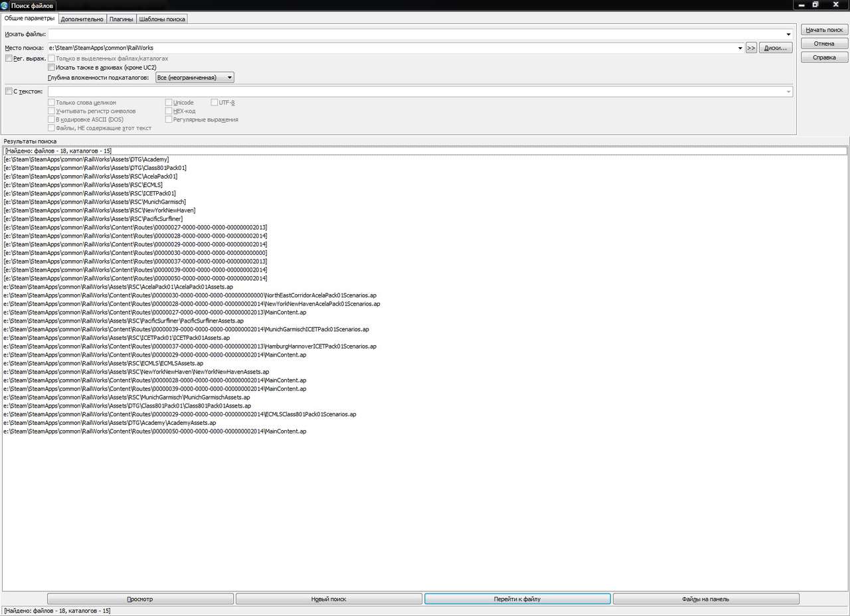Toggle В кодировке ASCII (DOS) checkbox
The height and width of the screenshot is (616, 850).
(x=52, y=119)
